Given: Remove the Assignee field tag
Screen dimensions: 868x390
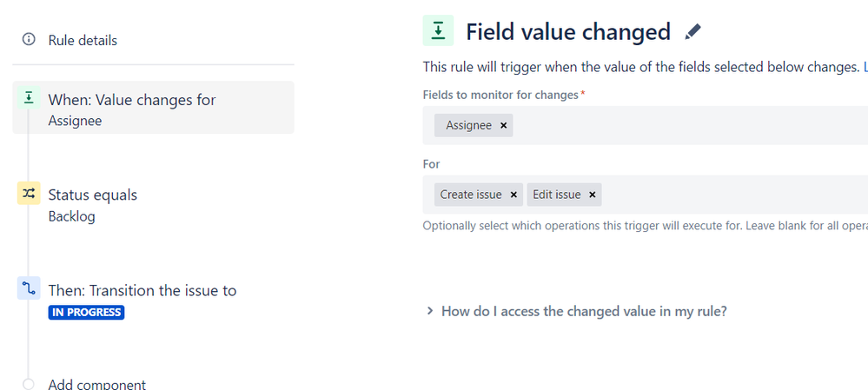Looking at the screenshot, I should 504,126.
